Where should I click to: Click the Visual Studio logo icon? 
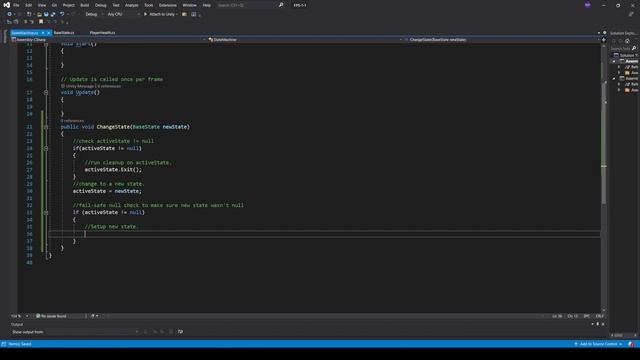[7, 5]
